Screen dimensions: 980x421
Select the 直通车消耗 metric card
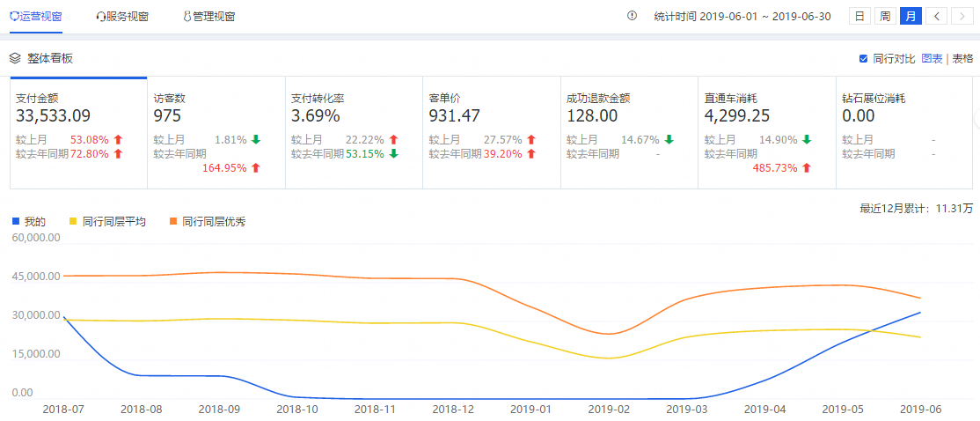point(765,132)
